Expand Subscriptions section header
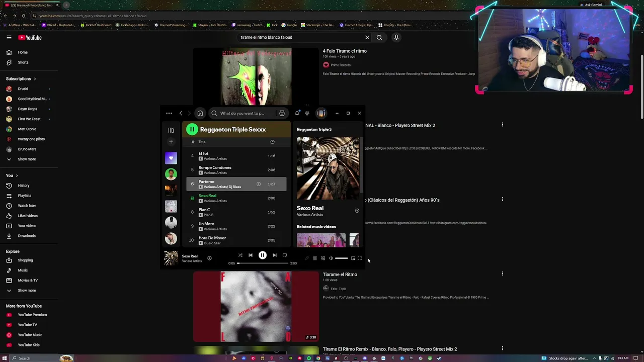Screen dimensions: 644x362 pyautogui.click(x=21, y=79)
